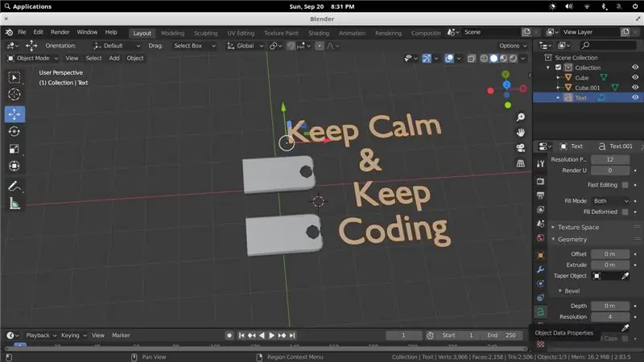
Task: Hide Cube.001 with its eye icon
Action: click(635, 88)
